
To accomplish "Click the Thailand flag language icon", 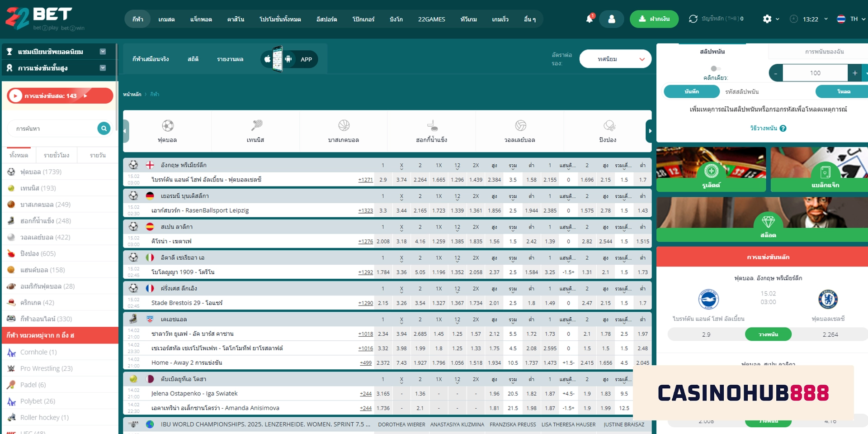I will [x=841, y=19].
